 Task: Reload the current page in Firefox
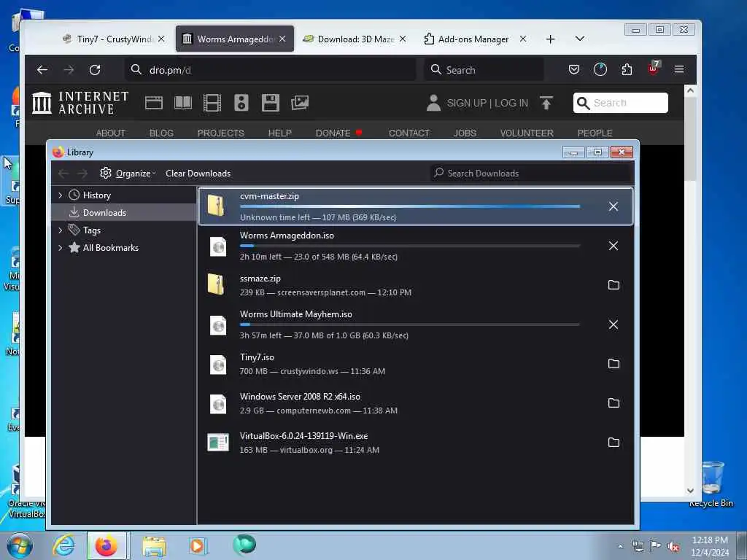click(95, 70)
